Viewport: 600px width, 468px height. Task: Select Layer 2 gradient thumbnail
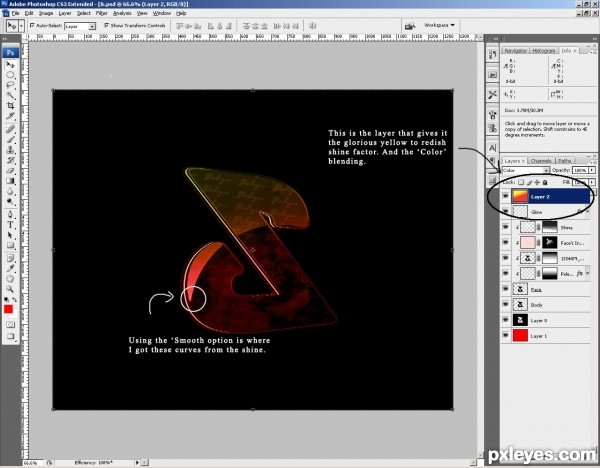pyautogui.click(x=520, y=196)
